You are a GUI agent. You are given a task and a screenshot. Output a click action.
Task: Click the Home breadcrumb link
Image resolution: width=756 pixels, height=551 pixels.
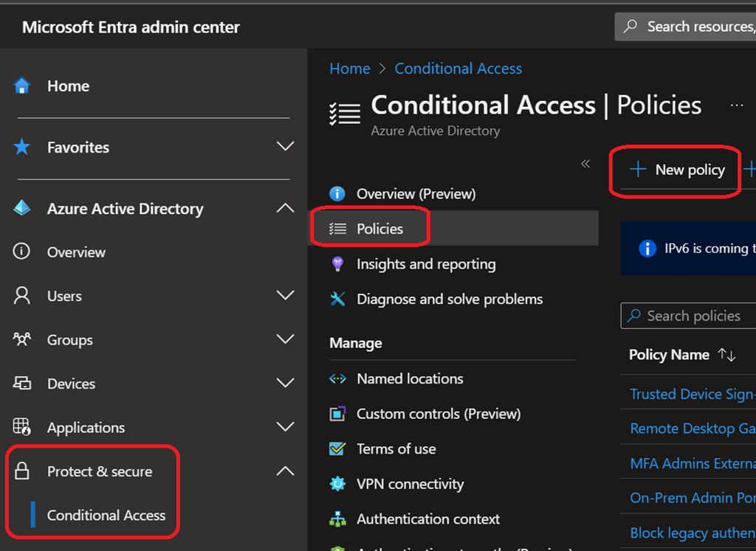[x=349, y=69]
